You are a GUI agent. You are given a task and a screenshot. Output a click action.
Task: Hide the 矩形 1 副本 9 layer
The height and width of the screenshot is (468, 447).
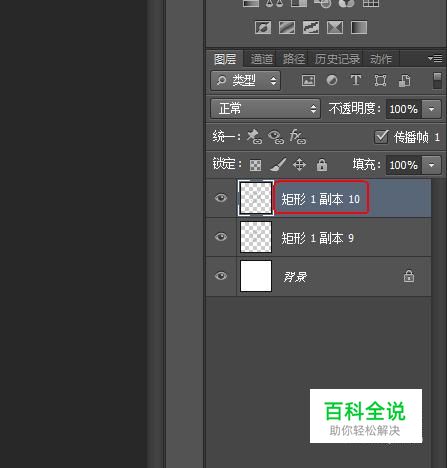coord(221,237)
